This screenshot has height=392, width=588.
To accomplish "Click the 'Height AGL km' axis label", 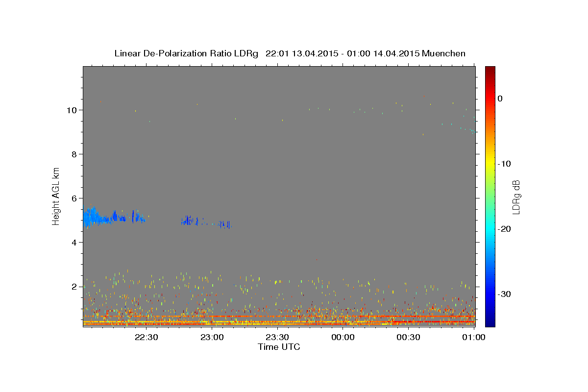I will 56,196.
